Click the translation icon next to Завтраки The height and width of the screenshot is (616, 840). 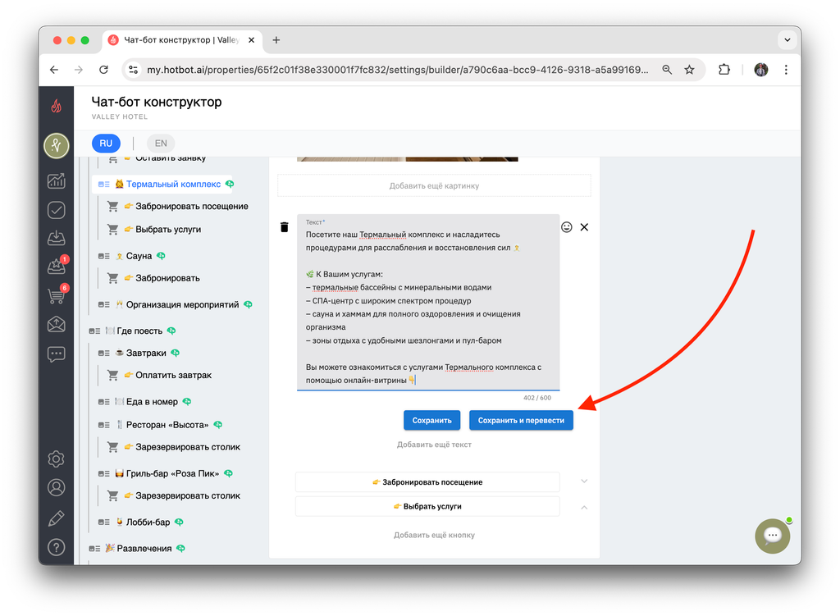coord(176,353)
